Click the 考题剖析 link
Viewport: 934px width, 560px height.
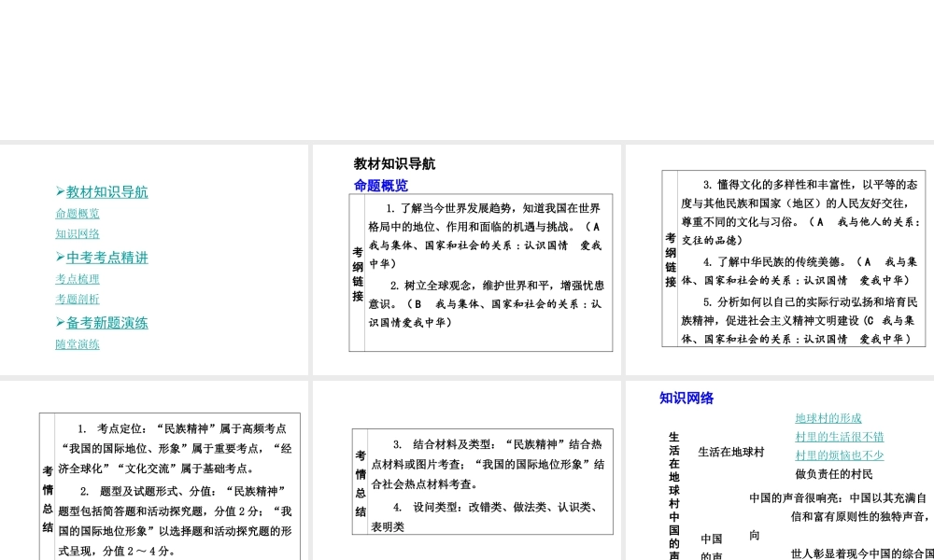[78, 299]
